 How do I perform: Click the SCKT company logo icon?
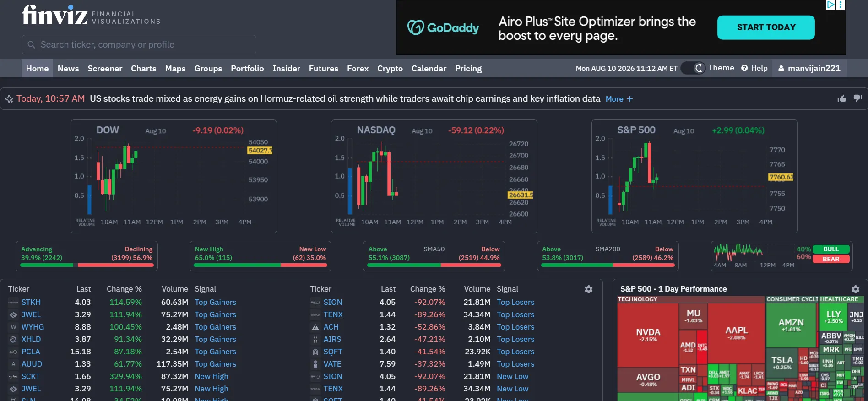pos(13,377)
